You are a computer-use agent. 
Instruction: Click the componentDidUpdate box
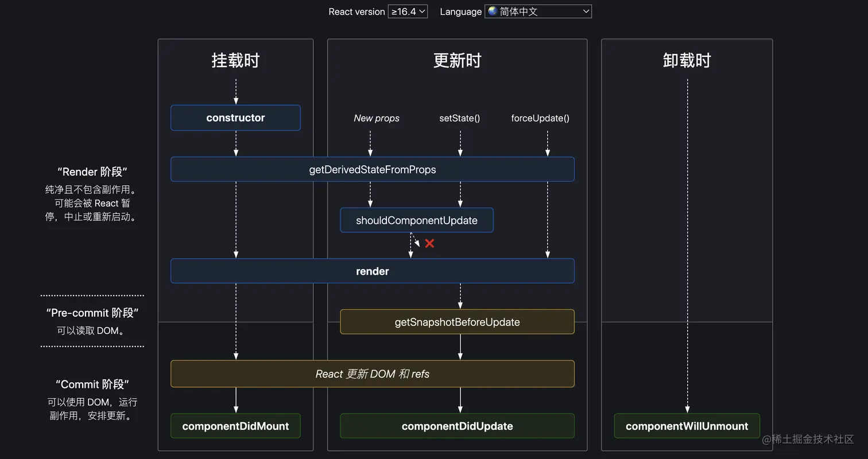pyautogui.click(x=457, y=426)
